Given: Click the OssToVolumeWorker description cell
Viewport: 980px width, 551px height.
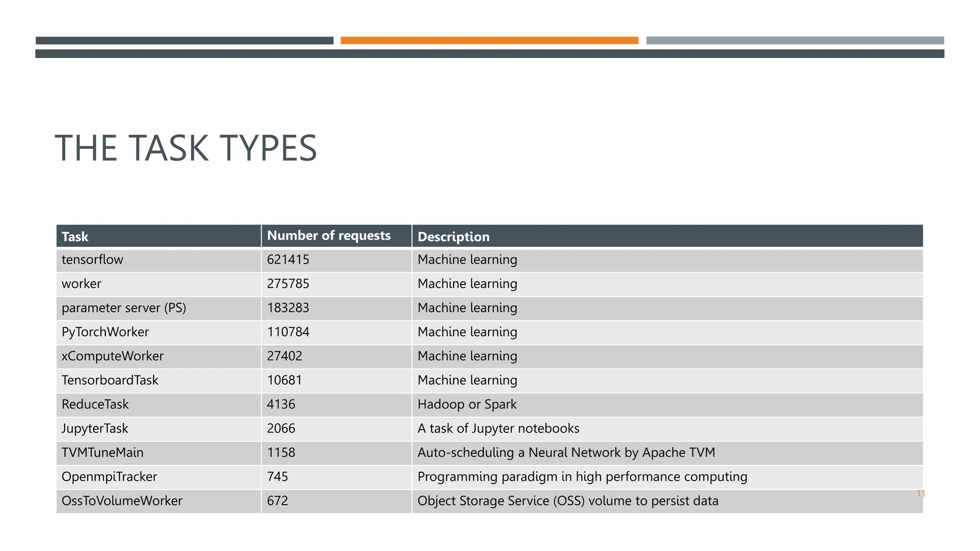Looking at the screenshot, I should coord(568,501).
